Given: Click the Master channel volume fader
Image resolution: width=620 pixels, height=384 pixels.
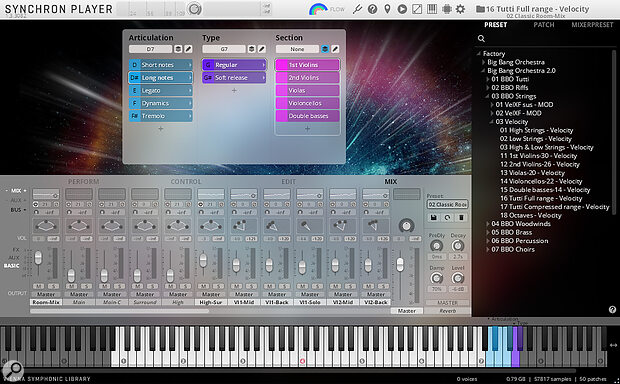Looking at the screenshot, I should tap(400, 265).
